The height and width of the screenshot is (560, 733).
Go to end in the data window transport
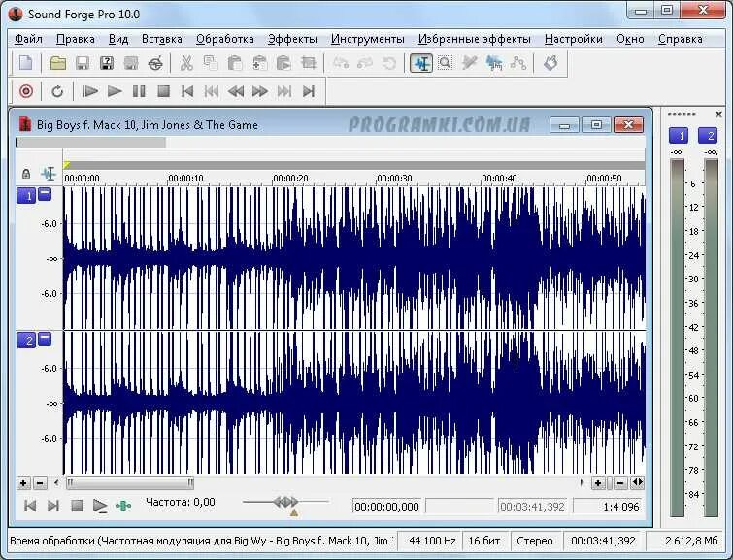tap(53, 506)
